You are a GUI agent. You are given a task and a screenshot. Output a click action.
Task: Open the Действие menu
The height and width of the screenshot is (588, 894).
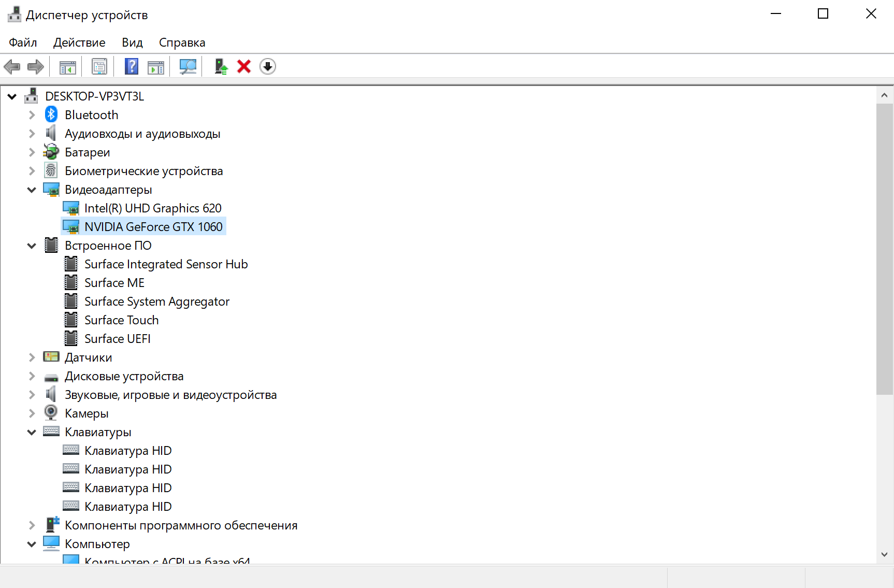(x=79, y=42)
